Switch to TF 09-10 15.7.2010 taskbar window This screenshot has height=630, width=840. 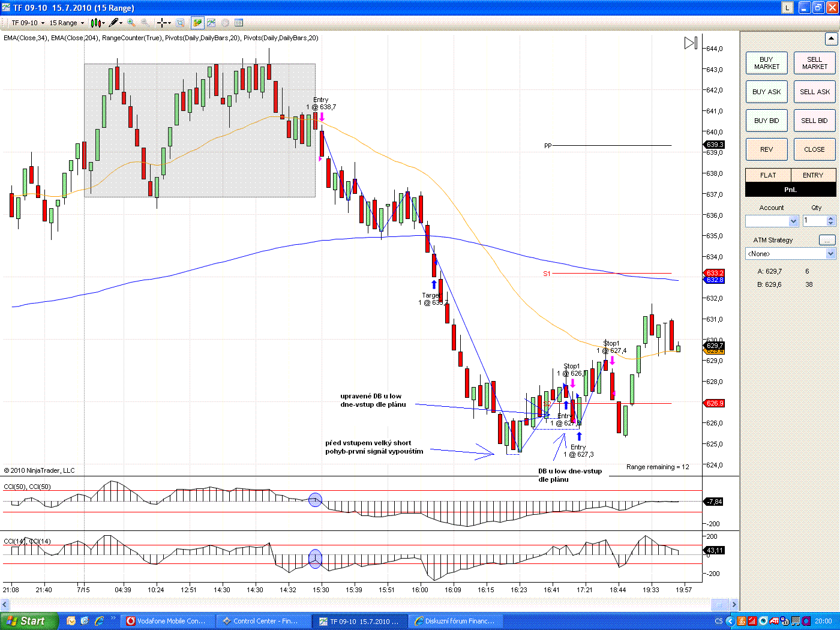[x=360, y=621]
